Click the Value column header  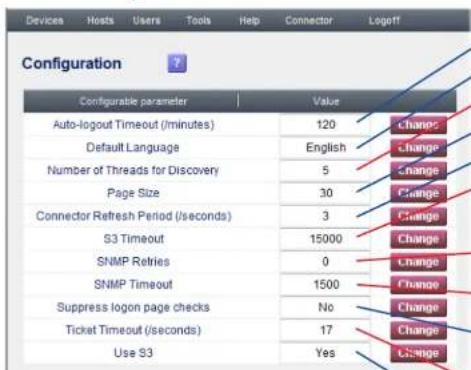pos(326,101)
